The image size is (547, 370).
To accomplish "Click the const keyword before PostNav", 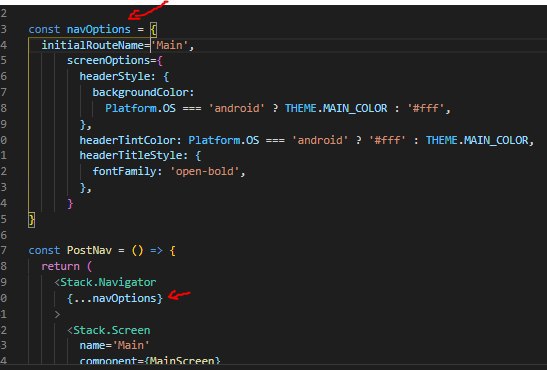I will coord(44,250).
